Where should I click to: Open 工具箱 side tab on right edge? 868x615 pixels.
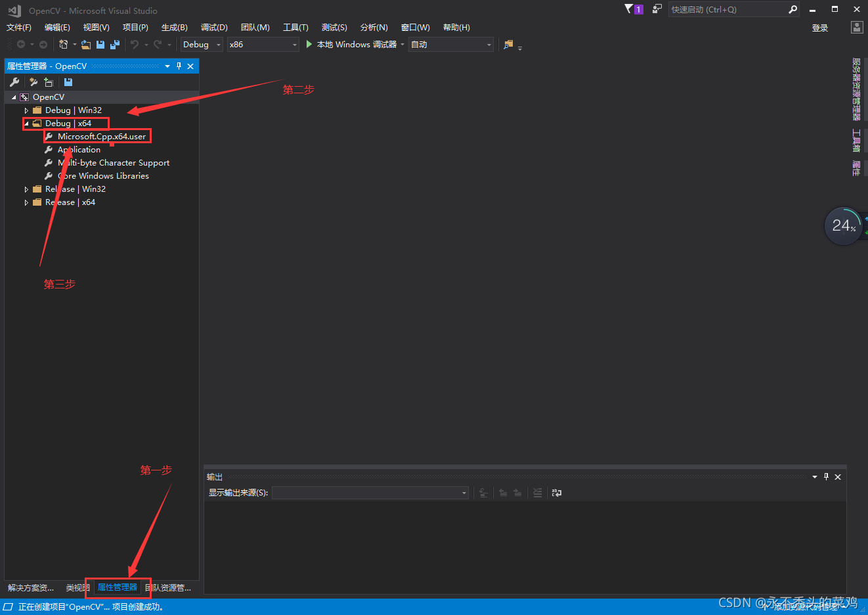coord(856,141)
